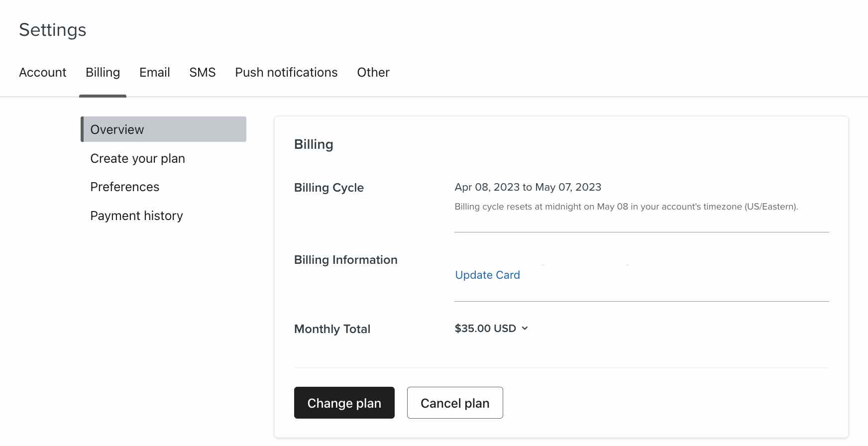Open the Push notifications tab
Screen dimensions: 868x446
point(286,73)
